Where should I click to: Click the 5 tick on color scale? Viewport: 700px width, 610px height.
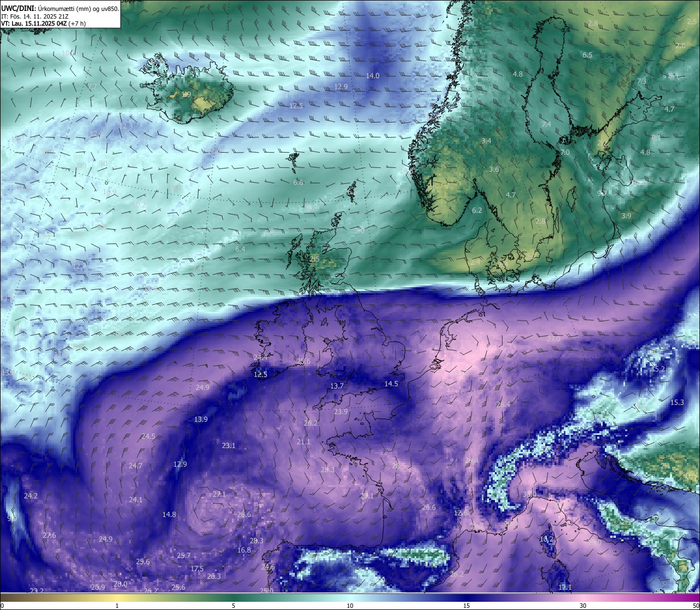[x=234, y=606]
